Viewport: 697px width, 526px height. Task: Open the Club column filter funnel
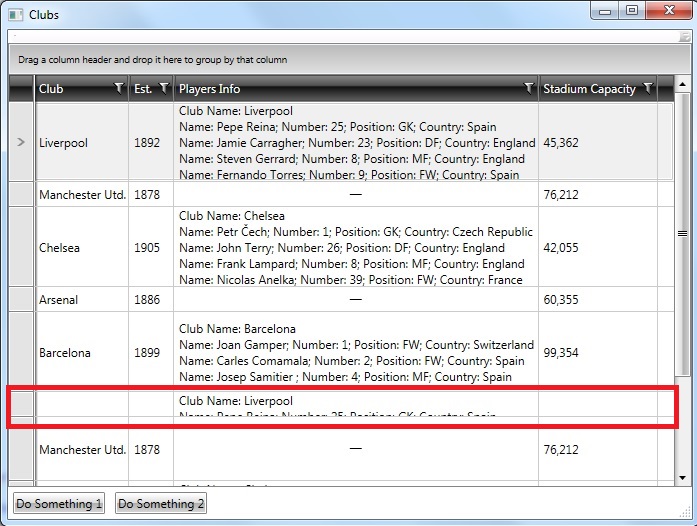(x=119, y=88)
